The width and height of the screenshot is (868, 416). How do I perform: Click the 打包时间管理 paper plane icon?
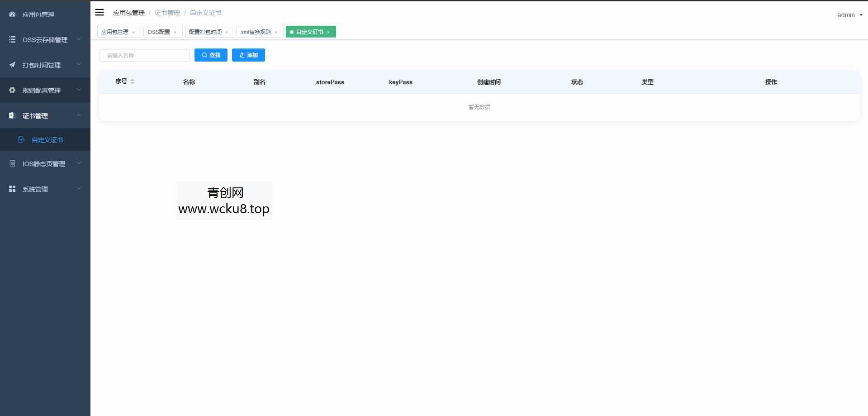click(12, 65)
